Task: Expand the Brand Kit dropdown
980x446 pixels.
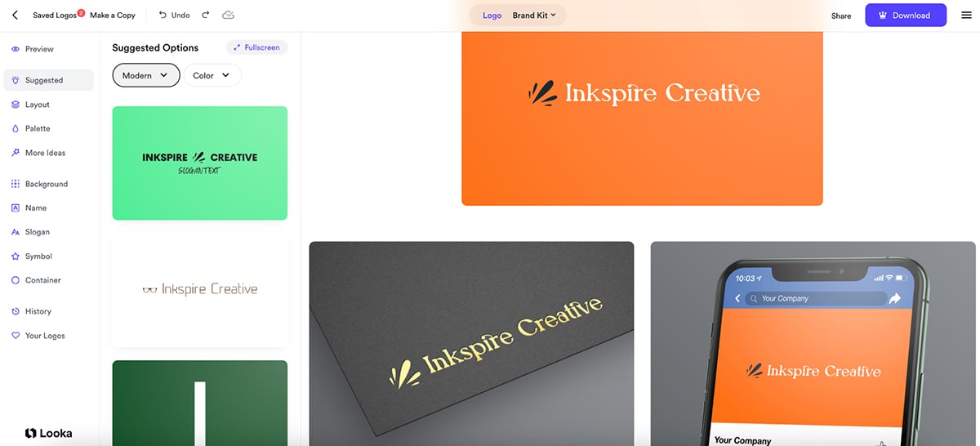Action: click(x=534, y=16)
